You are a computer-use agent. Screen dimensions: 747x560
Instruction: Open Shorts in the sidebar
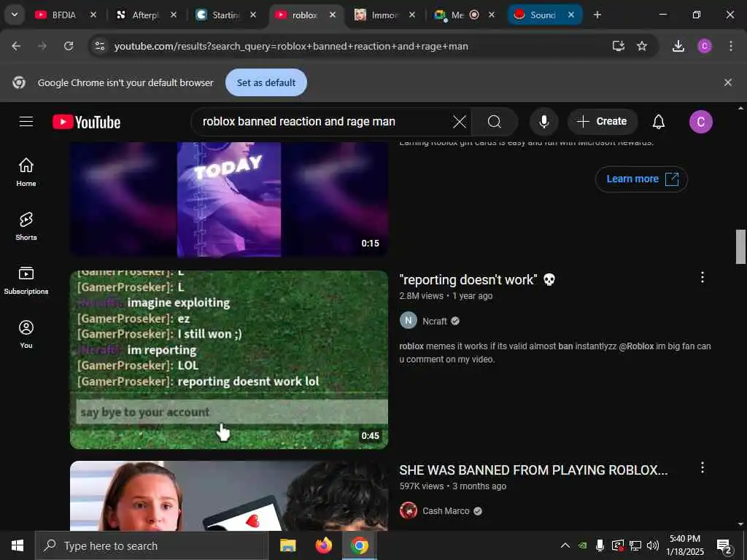[x=26, y=226]
